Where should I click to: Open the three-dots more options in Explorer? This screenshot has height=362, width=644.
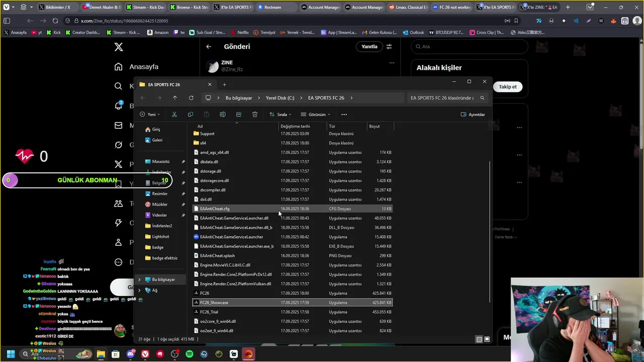click(x=344, y=114)
